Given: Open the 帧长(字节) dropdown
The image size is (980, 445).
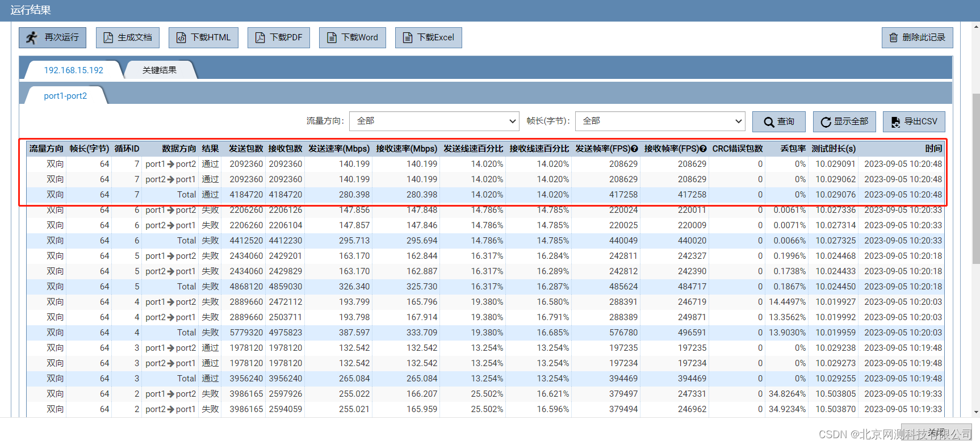Looking at the screenshot, I should pyautogui.click(x=660, y=121).
